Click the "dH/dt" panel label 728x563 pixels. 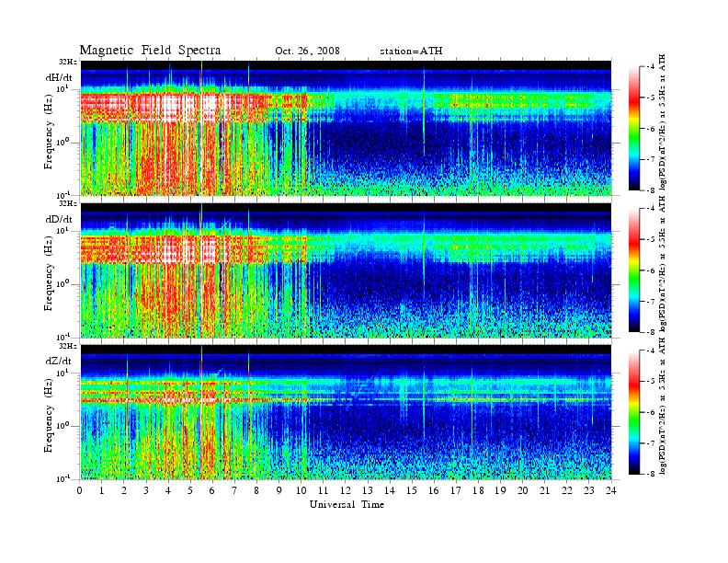click(59, 77)
